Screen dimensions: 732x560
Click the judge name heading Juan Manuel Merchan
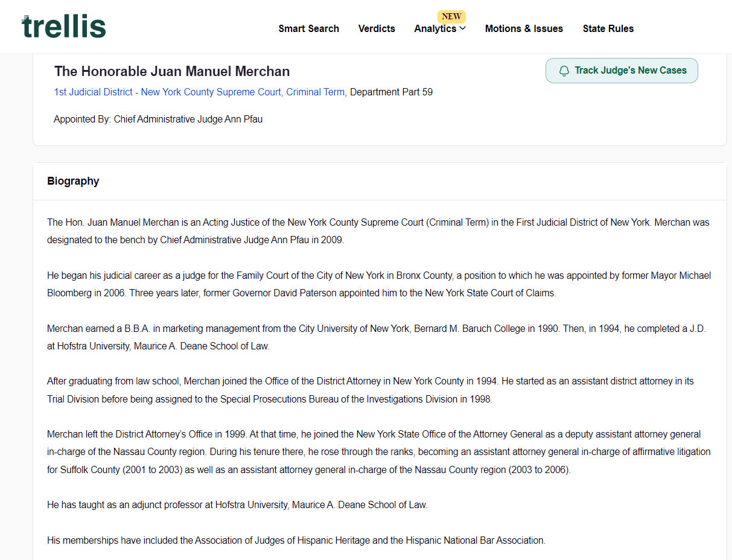pyautogui.click(x=172, y=71)
